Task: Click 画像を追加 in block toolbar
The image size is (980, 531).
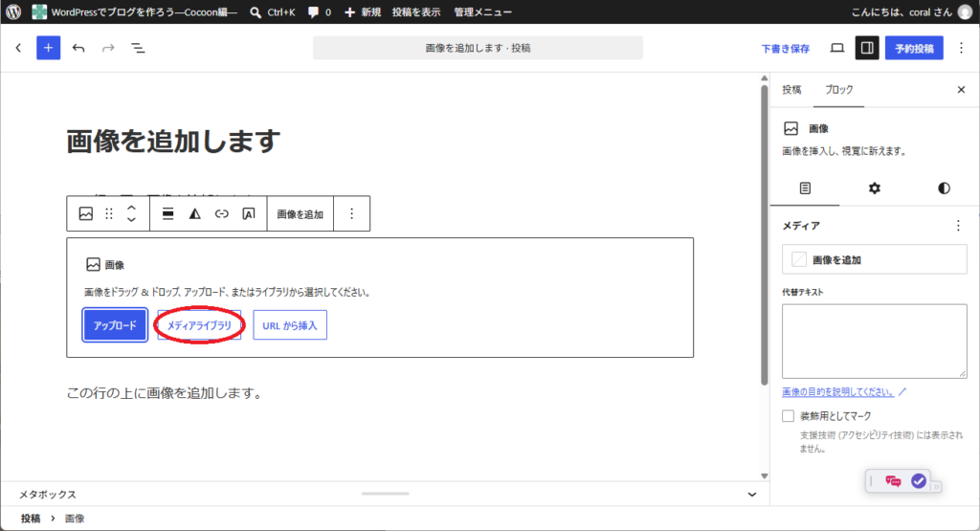Action: coord(300,214)
